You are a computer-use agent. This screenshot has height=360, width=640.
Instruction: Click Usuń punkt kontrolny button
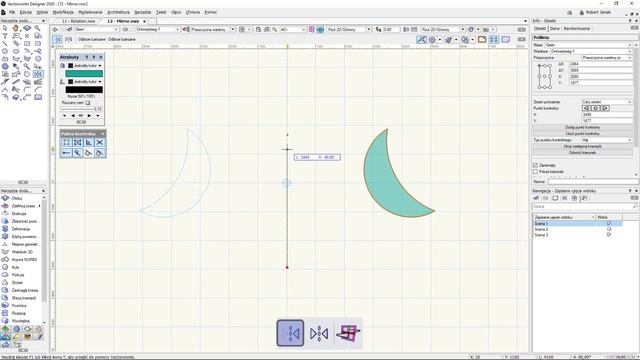click(582, 133)
